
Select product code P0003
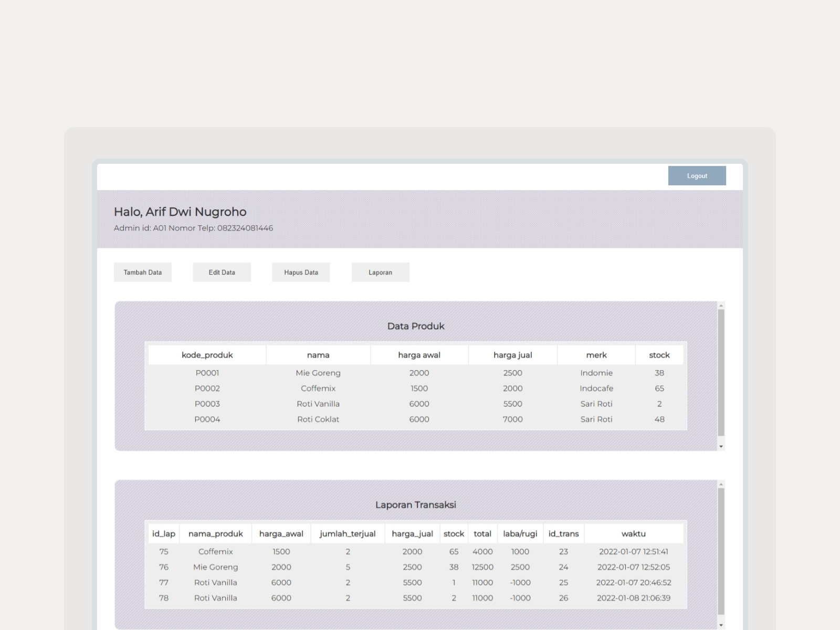pos(207,404)
